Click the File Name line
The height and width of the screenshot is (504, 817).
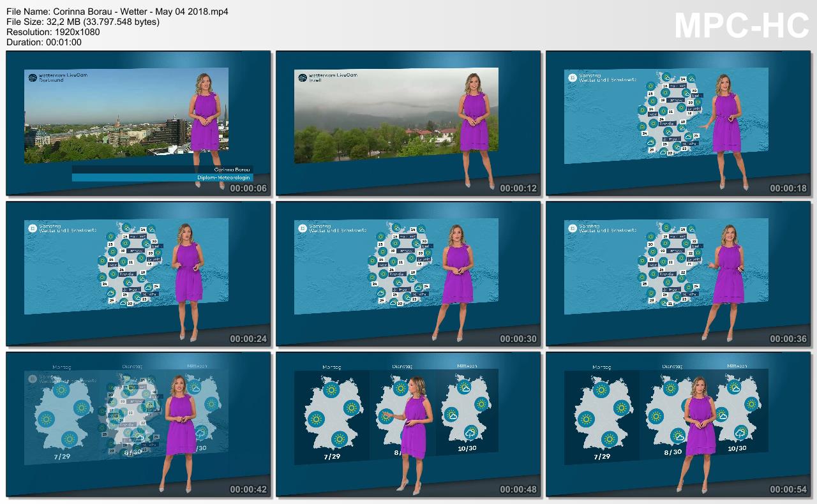(117, 11)
